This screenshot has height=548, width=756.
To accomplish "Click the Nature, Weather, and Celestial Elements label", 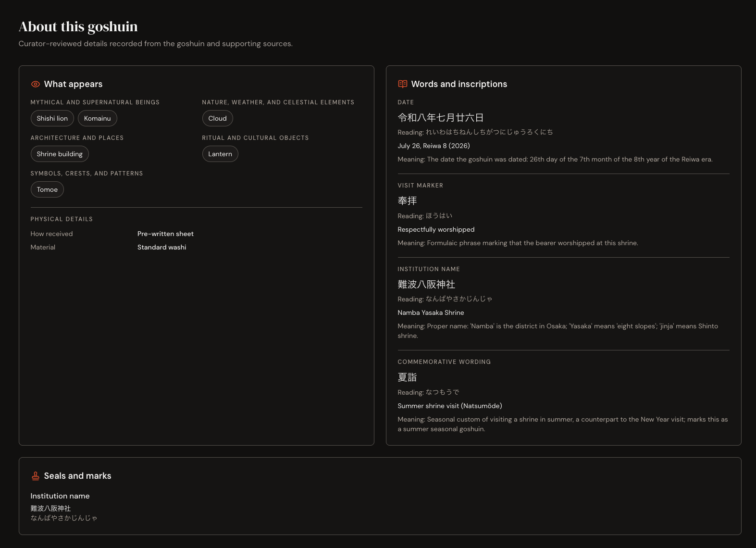I will 278,102.
